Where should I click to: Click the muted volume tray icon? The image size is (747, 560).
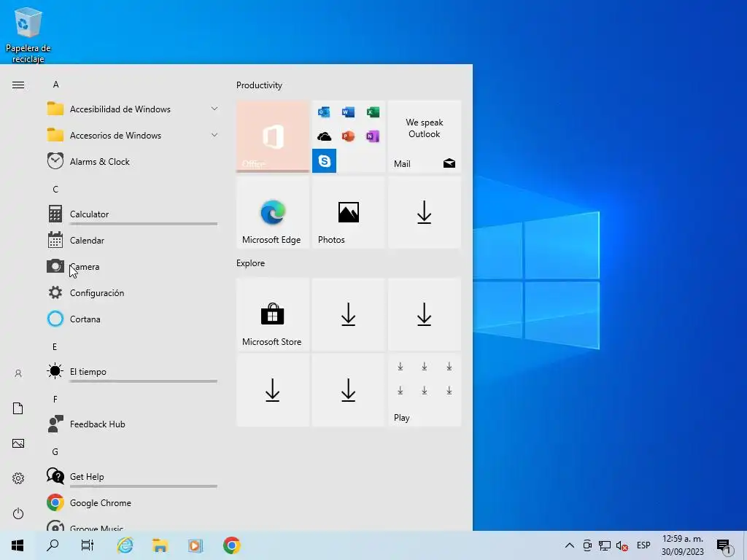tap(622, 545)
